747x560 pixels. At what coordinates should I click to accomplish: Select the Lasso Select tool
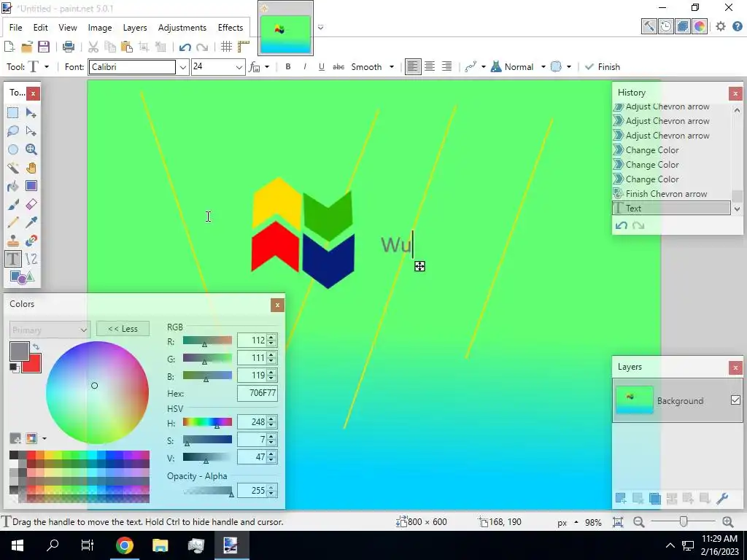pos(13,131)
